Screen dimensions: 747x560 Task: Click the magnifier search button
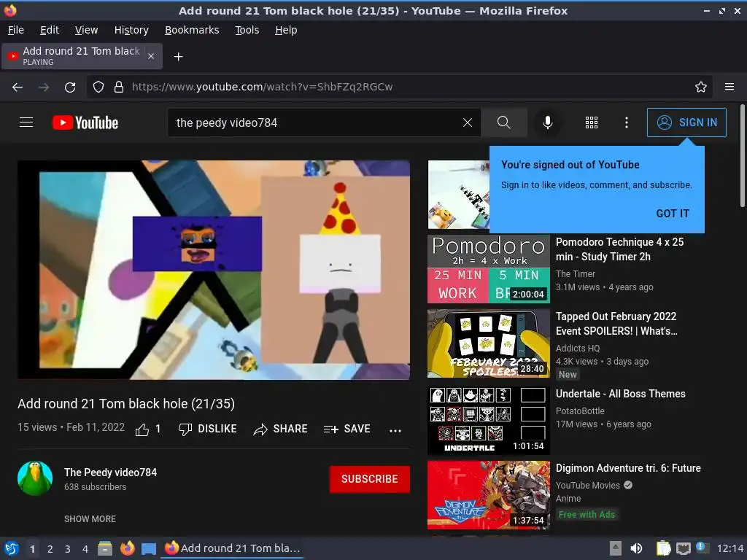tap(504, 122)
